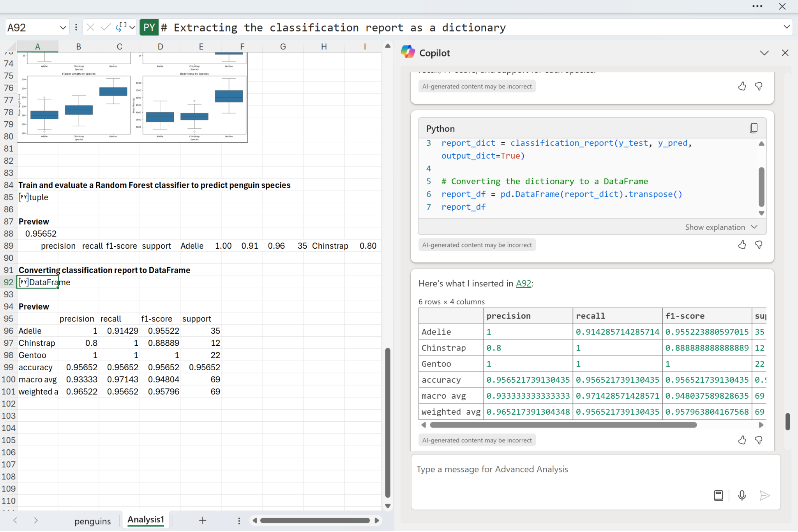Follow the A92 cell link
Image resolution: width=798 pixels, height=532 pixels.
pyautogui.click(x=523, y=283)
